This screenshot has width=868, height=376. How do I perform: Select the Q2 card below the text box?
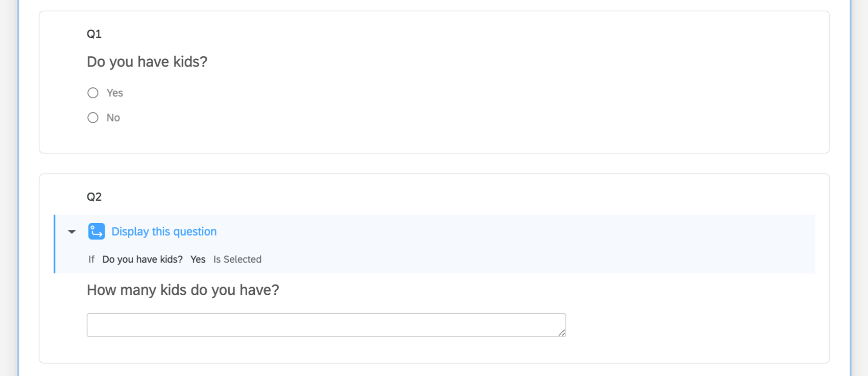434,351
